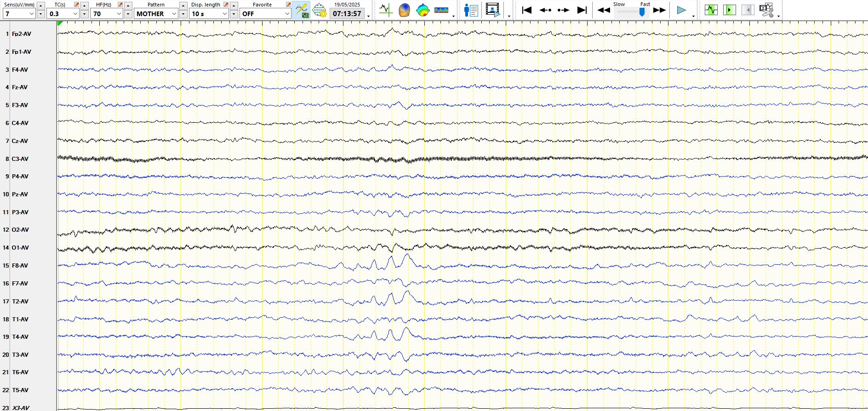Open the 3D head voltage map

pos(404,10)
